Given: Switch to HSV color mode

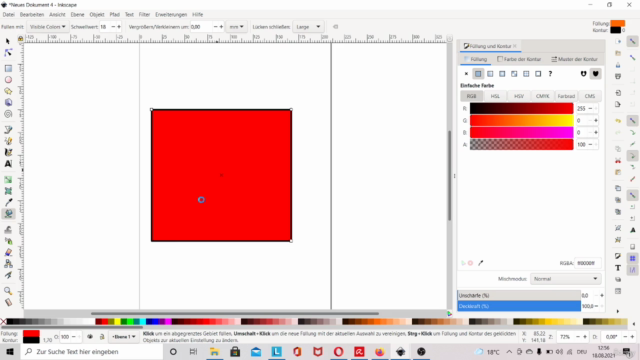Looking at the screenshot, I should [519, 96].
